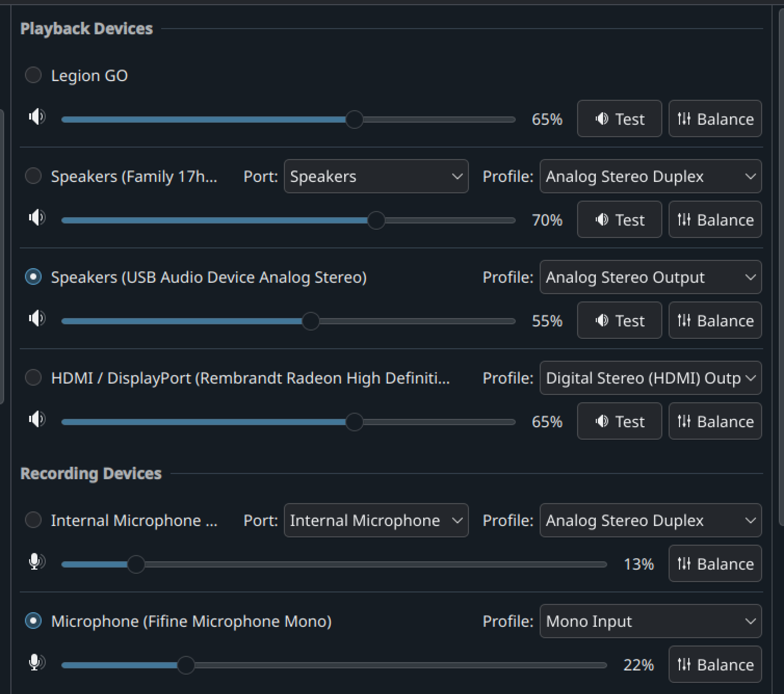Mute the Family 17h Speakers volume icon
784x694 pixels.
pyautogui.click(x=37, y=218)
